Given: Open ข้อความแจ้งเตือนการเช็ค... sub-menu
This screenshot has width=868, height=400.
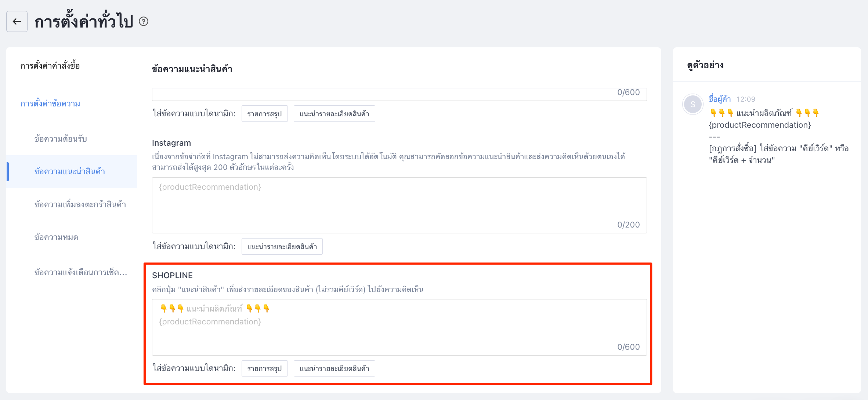Looking at the screenshot, I should [x=81, y=273].
